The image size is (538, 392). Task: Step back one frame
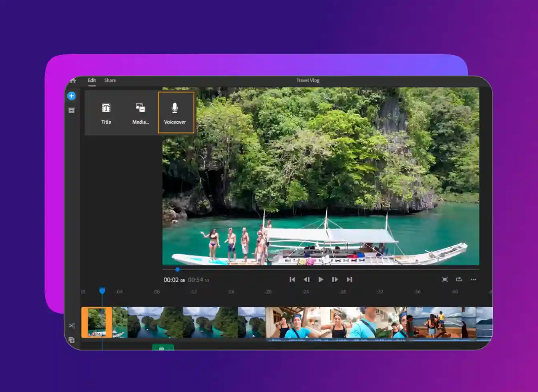click(x=307, y=280)
